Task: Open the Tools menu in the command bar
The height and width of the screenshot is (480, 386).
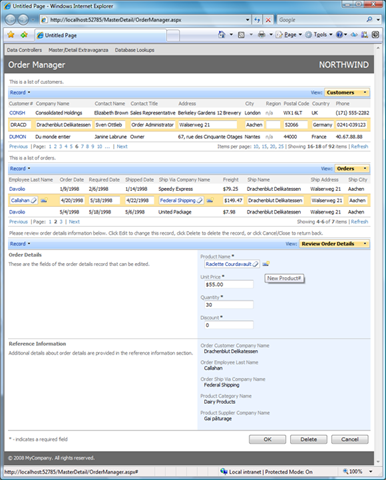Action: pos(320,35)
